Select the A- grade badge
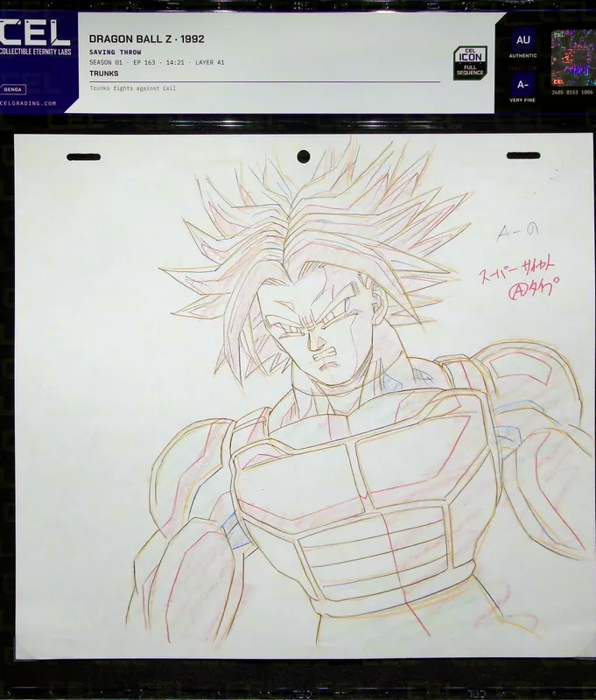 (x=522, y=85)
